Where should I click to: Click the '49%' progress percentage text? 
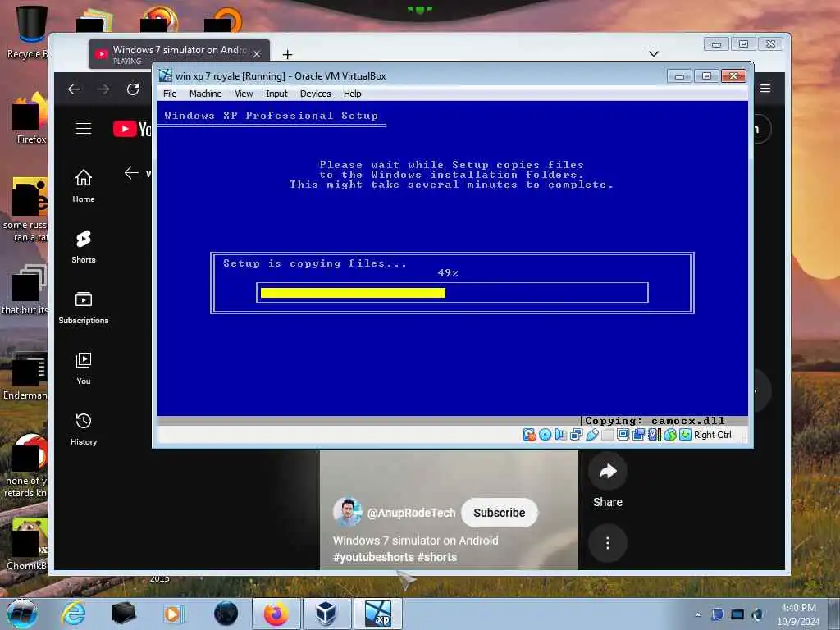(x=448, y=273)
